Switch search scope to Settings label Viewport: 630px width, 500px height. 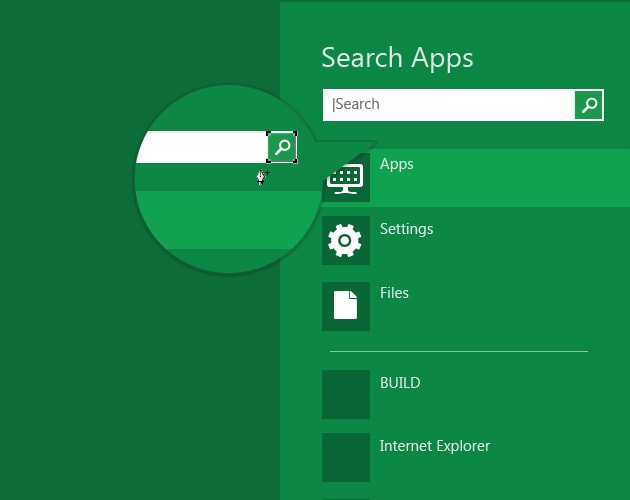click(x=406, y=229)
